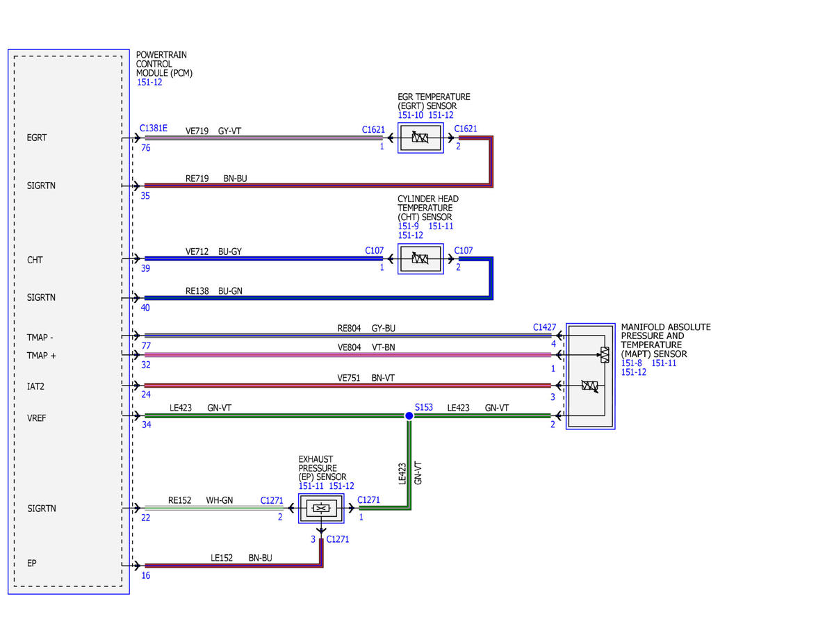The image size is (834, 644).
Task: Select the MAPT sensor component box
Action: (x=590, y=376)
